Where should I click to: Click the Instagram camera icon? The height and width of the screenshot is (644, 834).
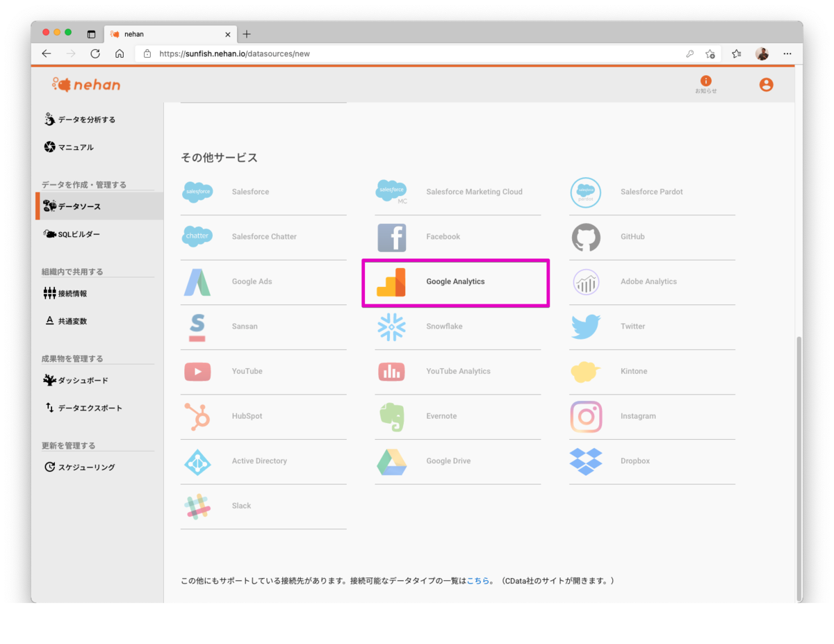586,417
